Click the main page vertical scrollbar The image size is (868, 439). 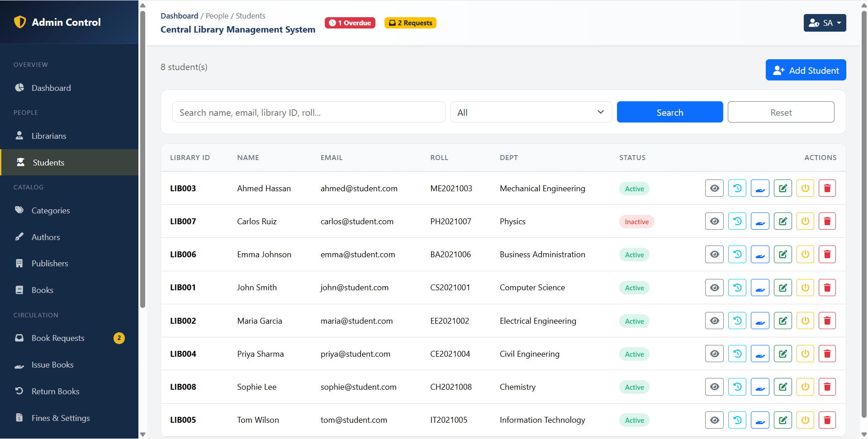click(x=864, y=212)
